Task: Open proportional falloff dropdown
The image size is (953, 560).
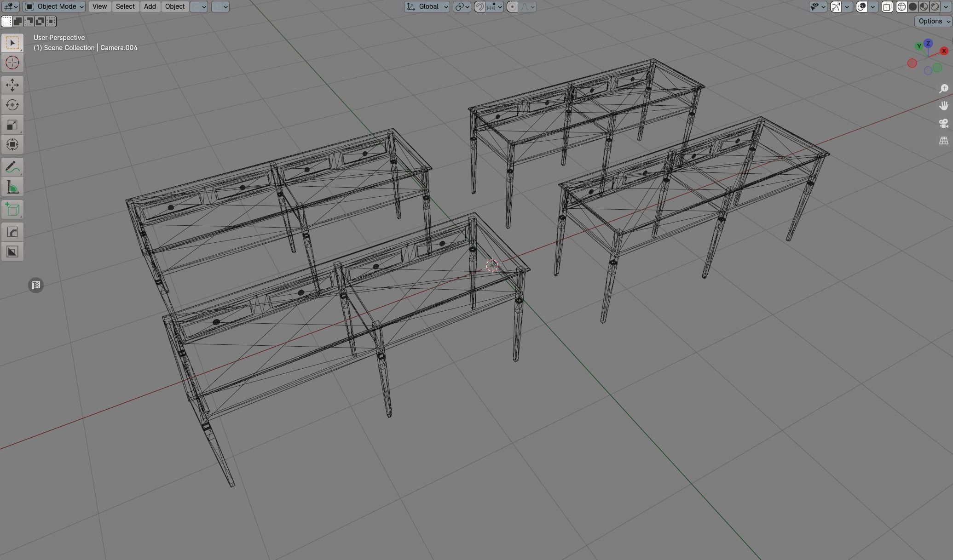Action: [x=527, y=6]
